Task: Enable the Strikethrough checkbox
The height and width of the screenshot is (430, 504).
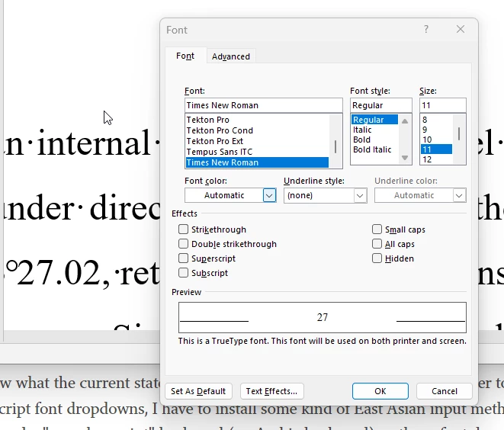Action: click(183, 229)
